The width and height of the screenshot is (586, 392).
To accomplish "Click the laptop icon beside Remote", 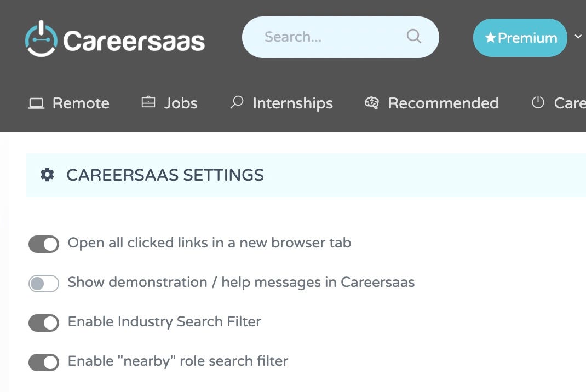I will tap(36, 103).
